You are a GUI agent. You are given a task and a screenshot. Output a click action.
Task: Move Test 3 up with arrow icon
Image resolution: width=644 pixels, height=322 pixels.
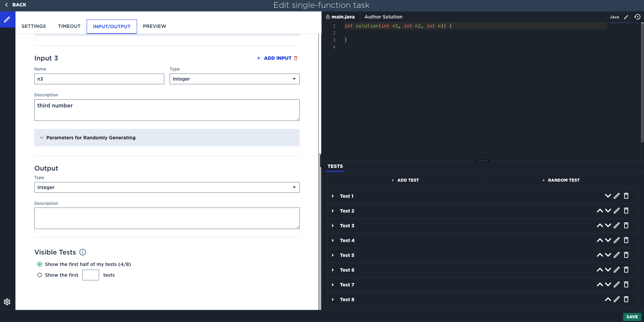[600, 226]
